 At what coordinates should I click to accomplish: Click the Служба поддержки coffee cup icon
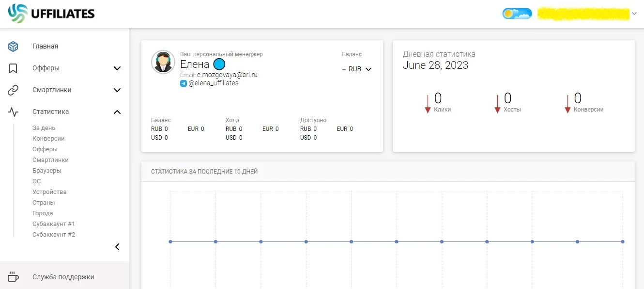(x=13, y=277)
